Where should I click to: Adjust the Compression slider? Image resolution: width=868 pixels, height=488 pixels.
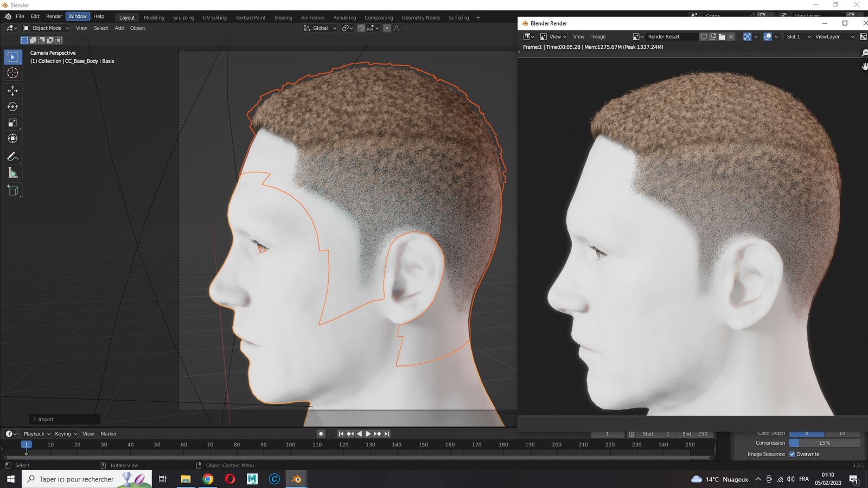click(x=825, y=443)
